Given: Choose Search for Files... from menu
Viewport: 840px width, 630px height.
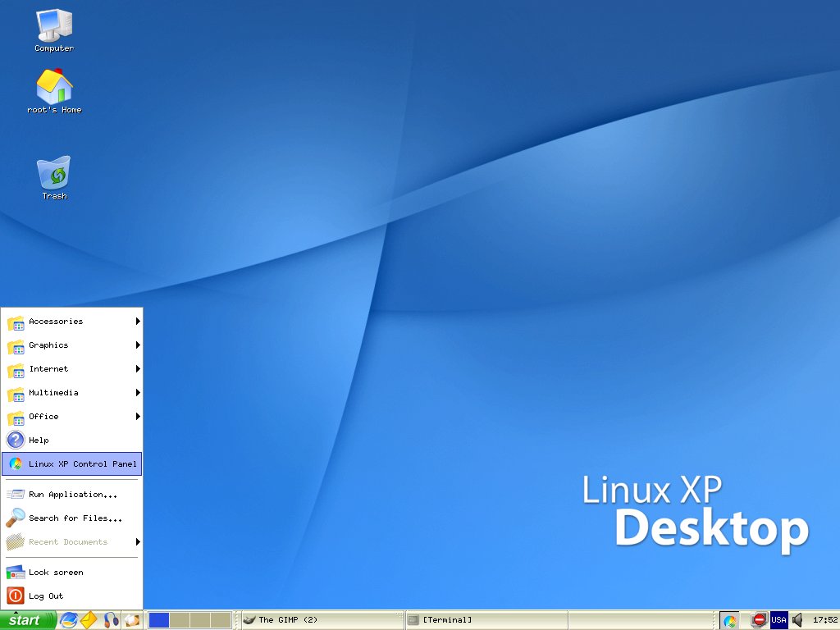Looking at the screenshot, I should 72,518.
